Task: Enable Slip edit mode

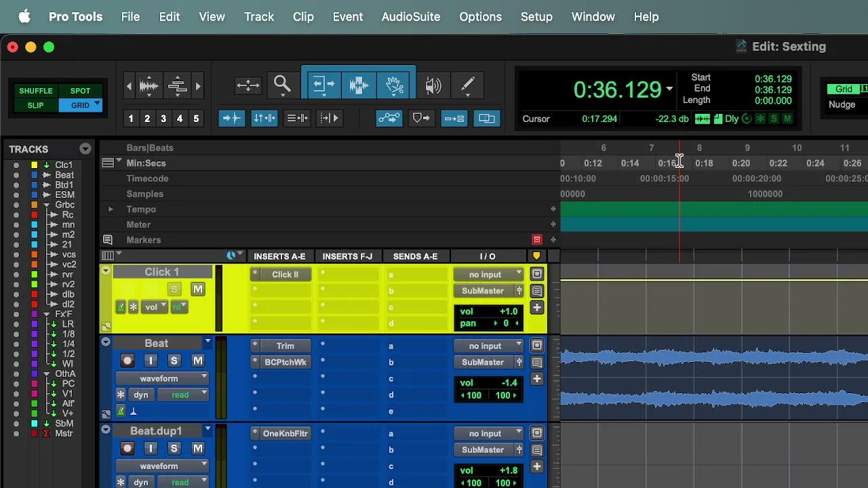Action: [x=36, y=106]
